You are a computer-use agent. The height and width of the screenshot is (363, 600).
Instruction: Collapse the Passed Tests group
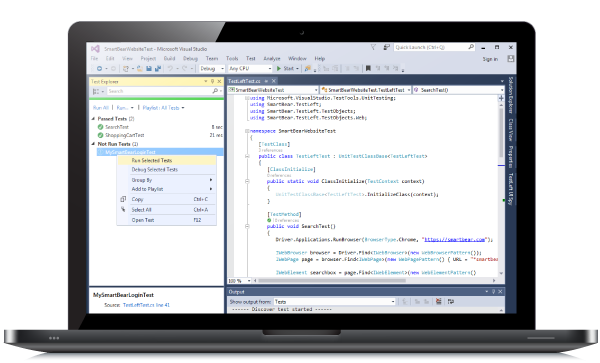tap(93, 119)
